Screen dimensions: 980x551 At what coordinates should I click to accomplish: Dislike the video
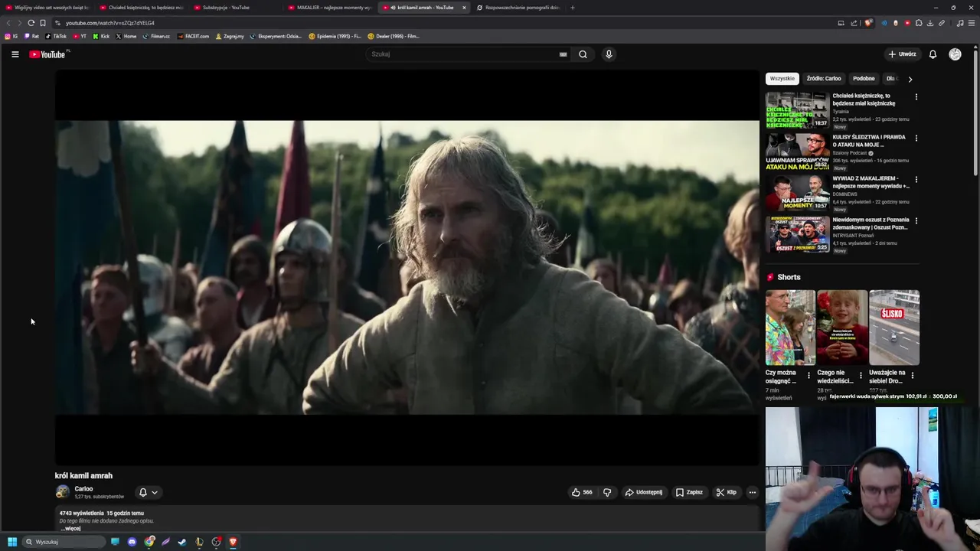pyautogui.click(x=607, y=492)
